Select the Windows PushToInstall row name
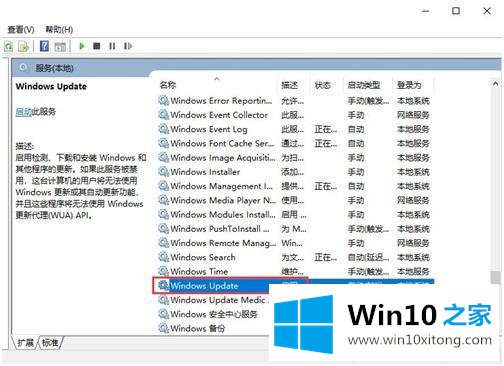504x366 pixels. (220, 229)
